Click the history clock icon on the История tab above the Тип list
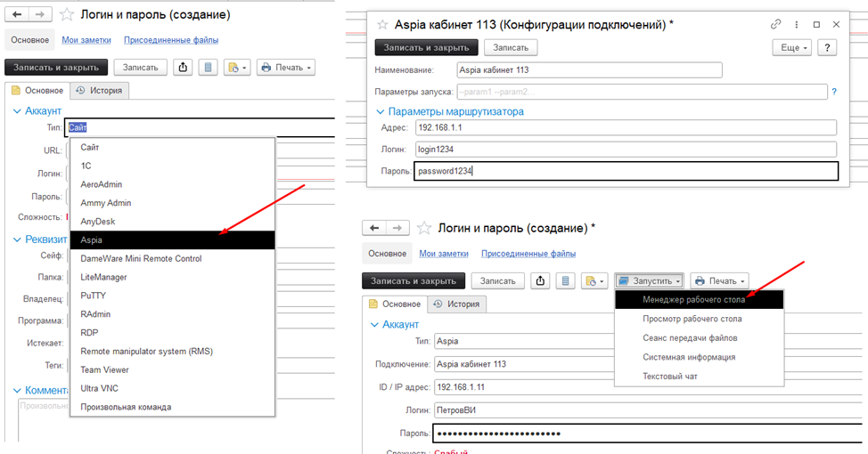 pyautogui.click(x=81, y=90)
